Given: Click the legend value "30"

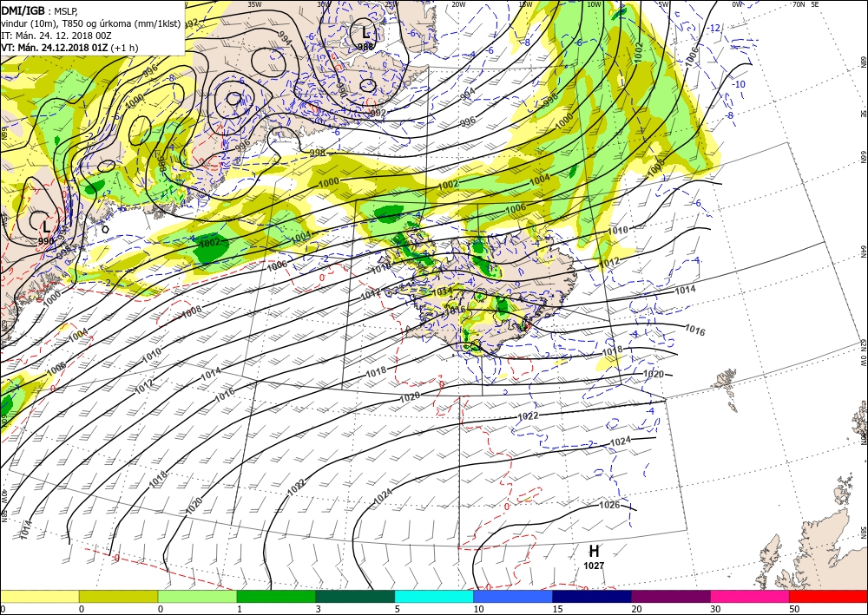Looking at the screenshot, I should 715,609.
